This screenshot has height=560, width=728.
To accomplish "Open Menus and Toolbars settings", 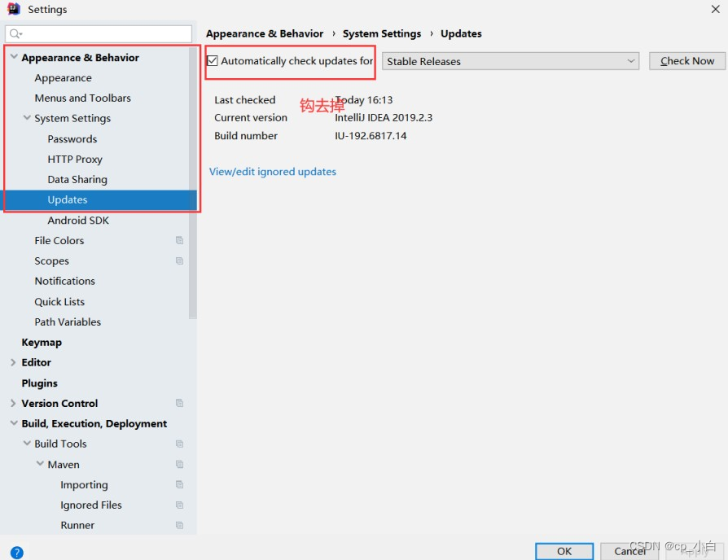I will point(82,98).
